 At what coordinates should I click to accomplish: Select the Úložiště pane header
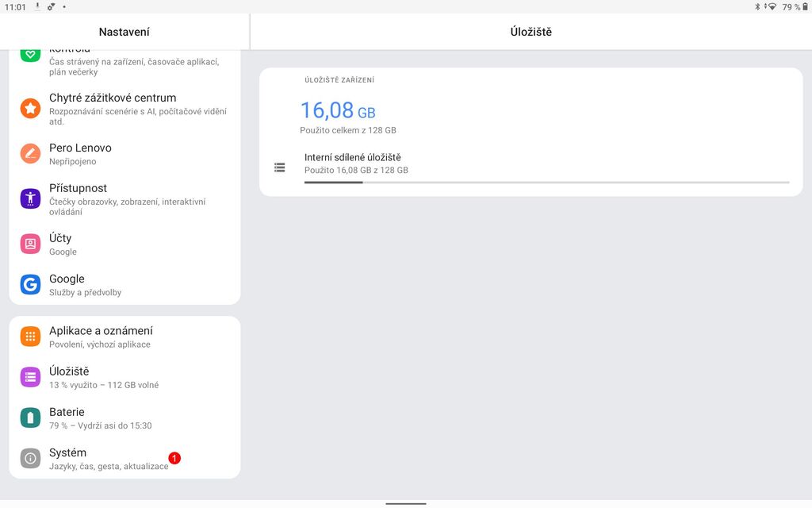point(530,31)
